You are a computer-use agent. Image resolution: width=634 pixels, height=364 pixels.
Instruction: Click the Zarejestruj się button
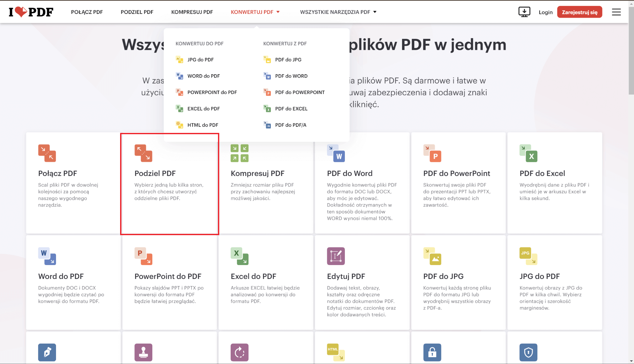(x=580, y=12)
